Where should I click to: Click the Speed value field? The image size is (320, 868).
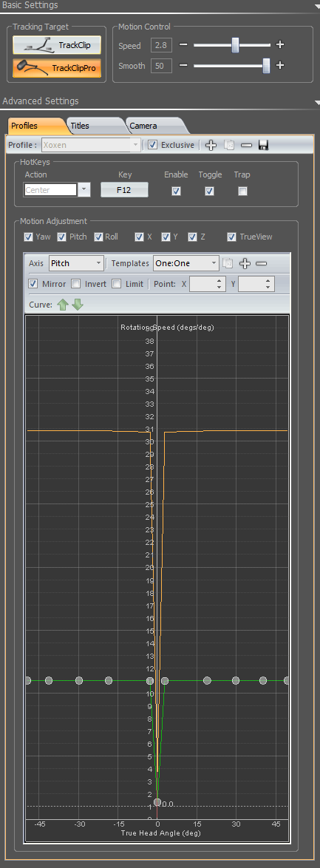click(160, 45)
